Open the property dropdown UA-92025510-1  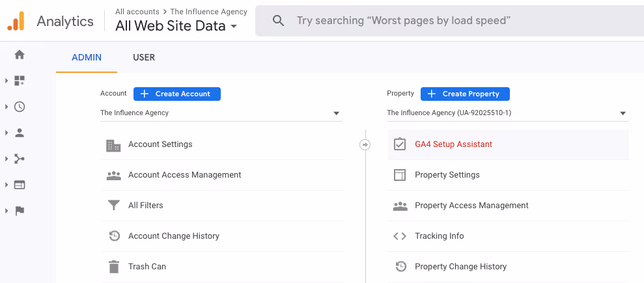point(508,113)
